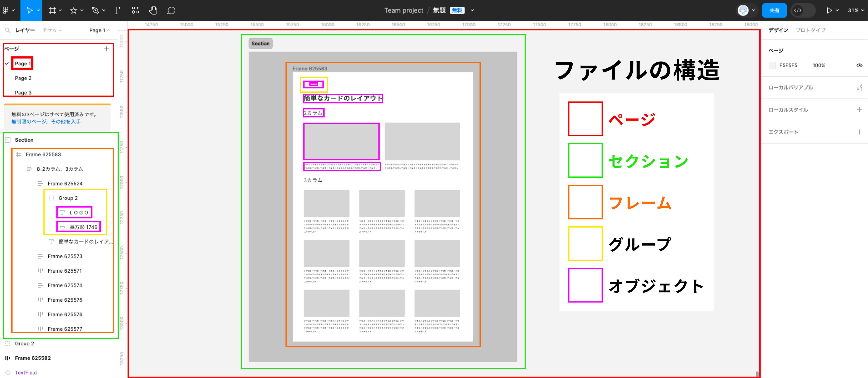Select the star shape tool
This screenshot has width=868, height=378.
pyautogui.click(x=74, y=10)
